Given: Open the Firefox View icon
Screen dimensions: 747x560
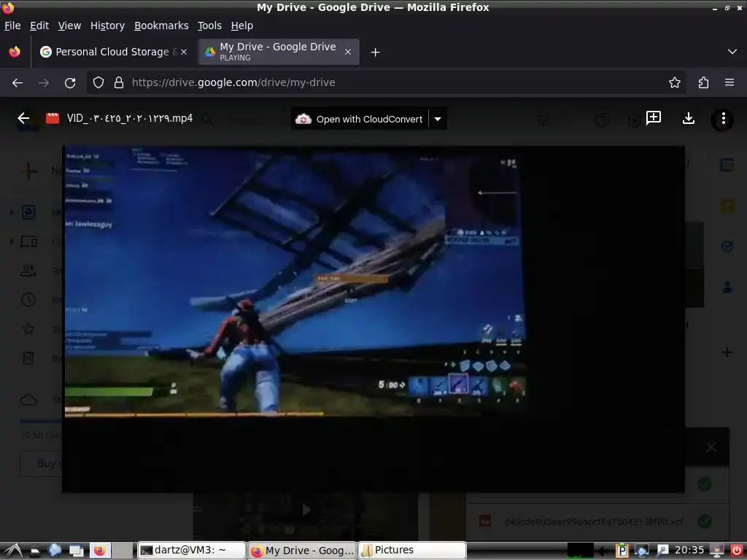Looking at the screenshot, I should pos(15,52).
